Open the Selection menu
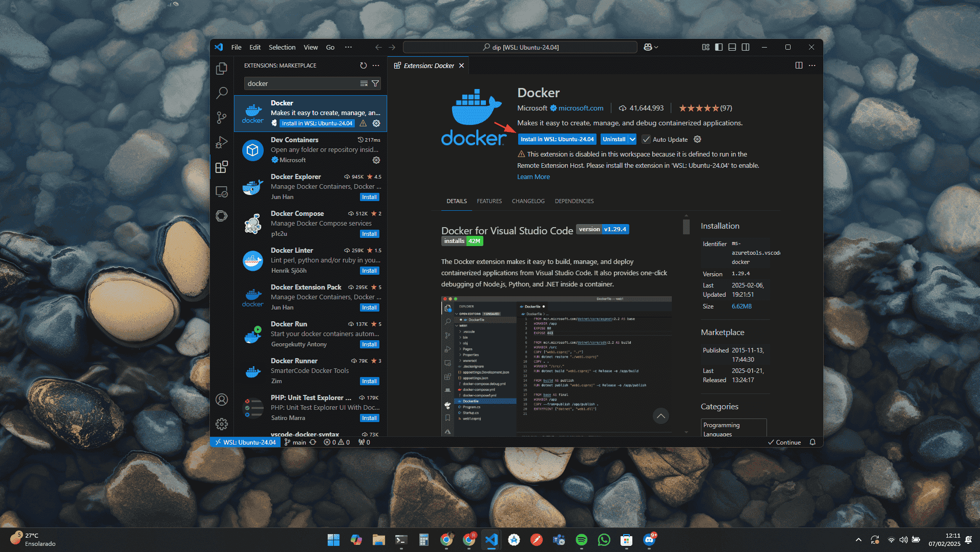The height and width of the screenshot is (552, 980). pyautogui.click(x=282, y=47)
